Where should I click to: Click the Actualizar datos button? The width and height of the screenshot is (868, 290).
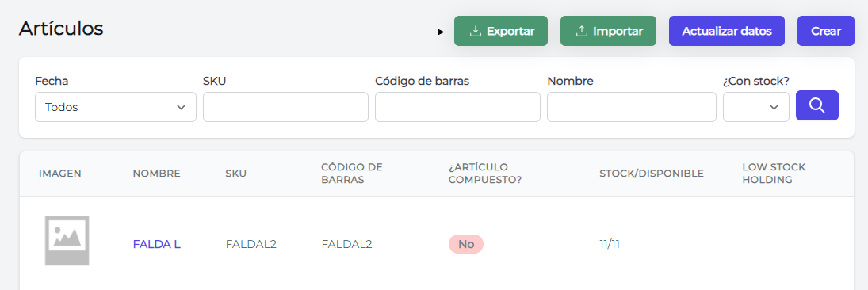click(726, 31)
